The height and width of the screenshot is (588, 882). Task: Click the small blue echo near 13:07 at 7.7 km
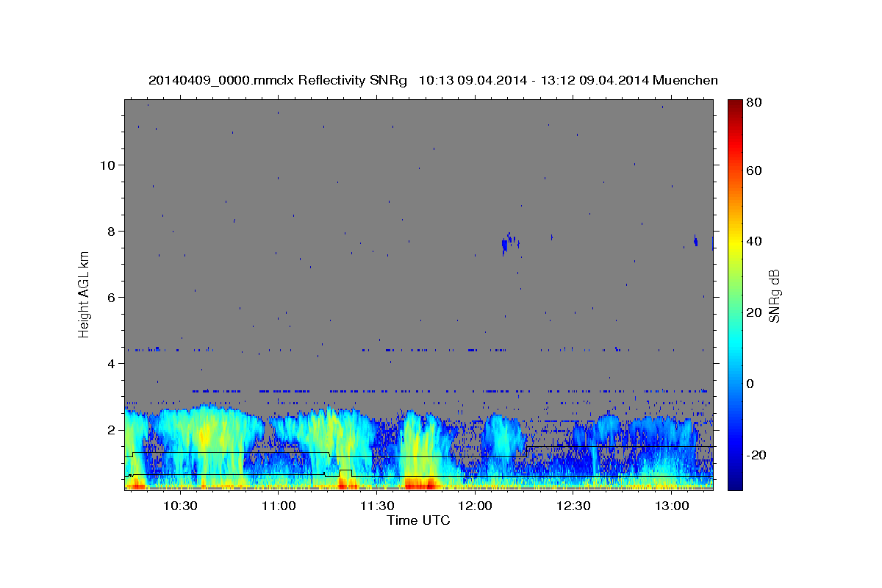click(x=695, y=241)
